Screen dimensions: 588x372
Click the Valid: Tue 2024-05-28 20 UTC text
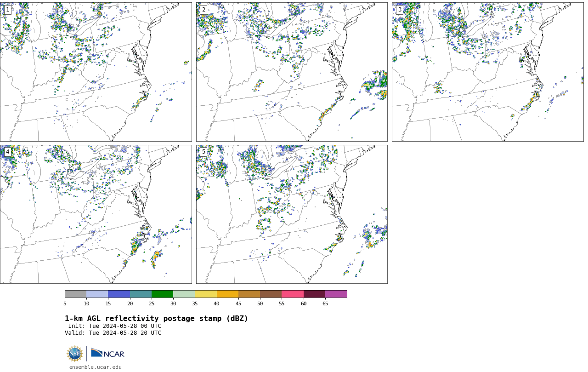click(113, 333)
